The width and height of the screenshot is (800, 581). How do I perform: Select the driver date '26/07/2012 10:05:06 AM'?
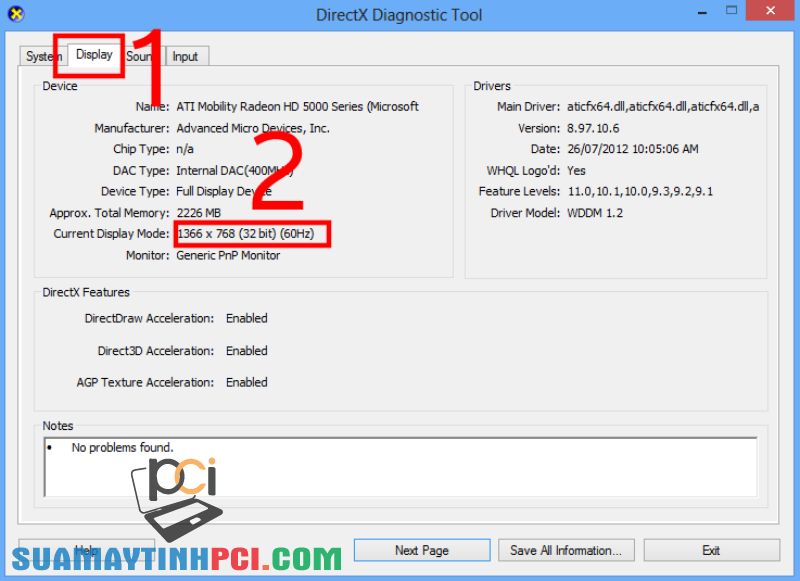tap(633, 149)
